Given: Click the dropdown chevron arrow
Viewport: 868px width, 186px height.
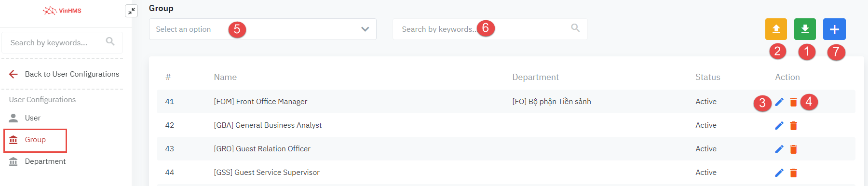Looking at the screenshot, I should (365, 29).
